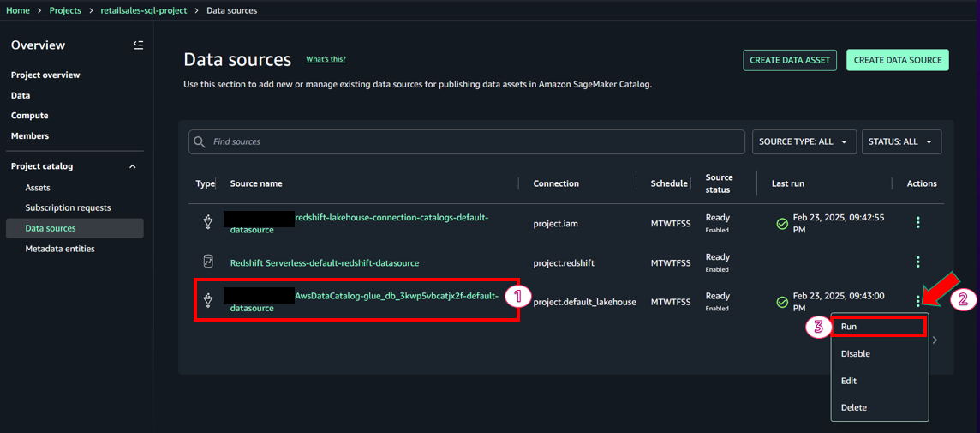Open Project overview in sidebar
Viewport: 980px width, 433px height.
[45, 75]
